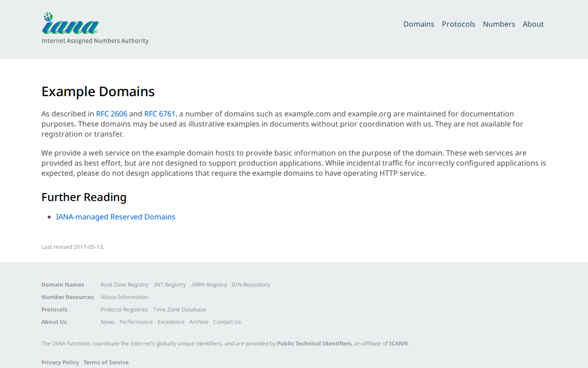Open the .ARPA Registry link
The height and width of the screenshot is (368, 588).
coord(209,285)
